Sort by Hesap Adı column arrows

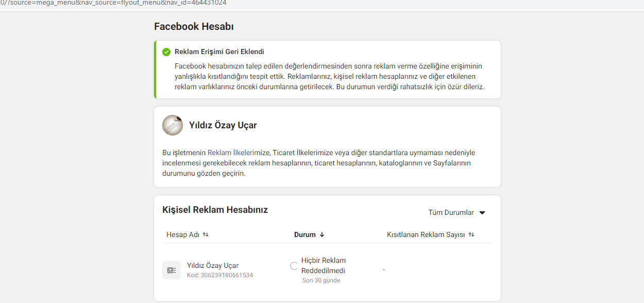[x=206, y=234]
